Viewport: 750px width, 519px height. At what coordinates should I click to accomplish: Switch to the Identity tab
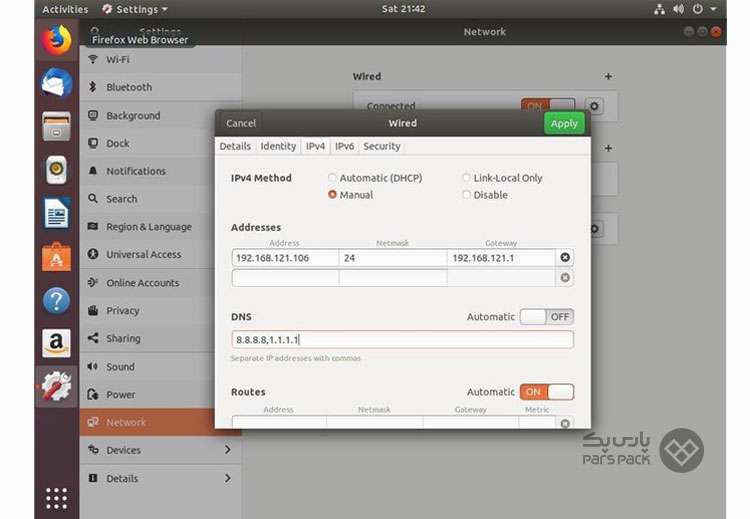pyautogui.click(x=278, y=146)
